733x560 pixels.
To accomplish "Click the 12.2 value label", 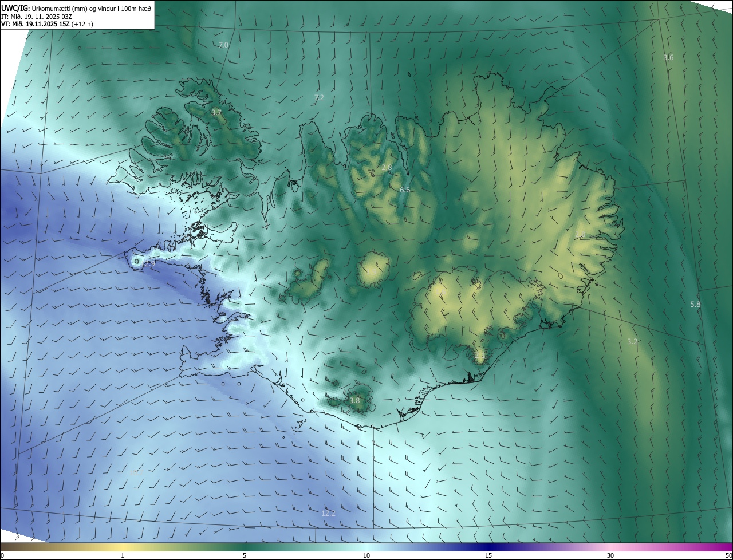I will 328,514.
